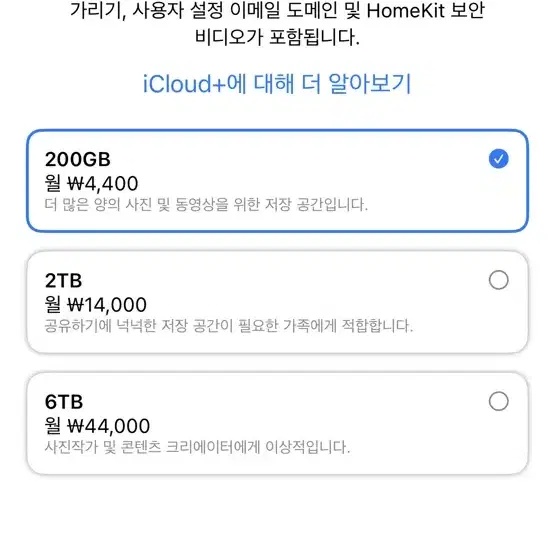Image resolution: width=555 pixels, height=555 pixels.
Task: Tap the 월 ₩14,000 price text
Action: pos(96,304)
